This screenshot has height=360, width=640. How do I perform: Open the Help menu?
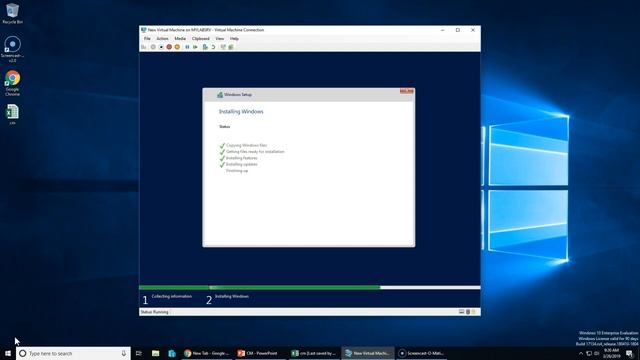click(x=234, y=38)
